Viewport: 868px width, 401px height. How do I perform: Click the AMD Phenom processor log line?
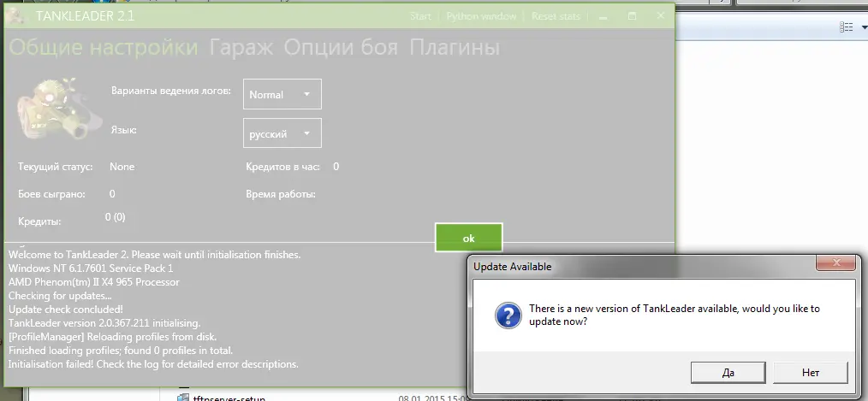click(x=94, y=282)
